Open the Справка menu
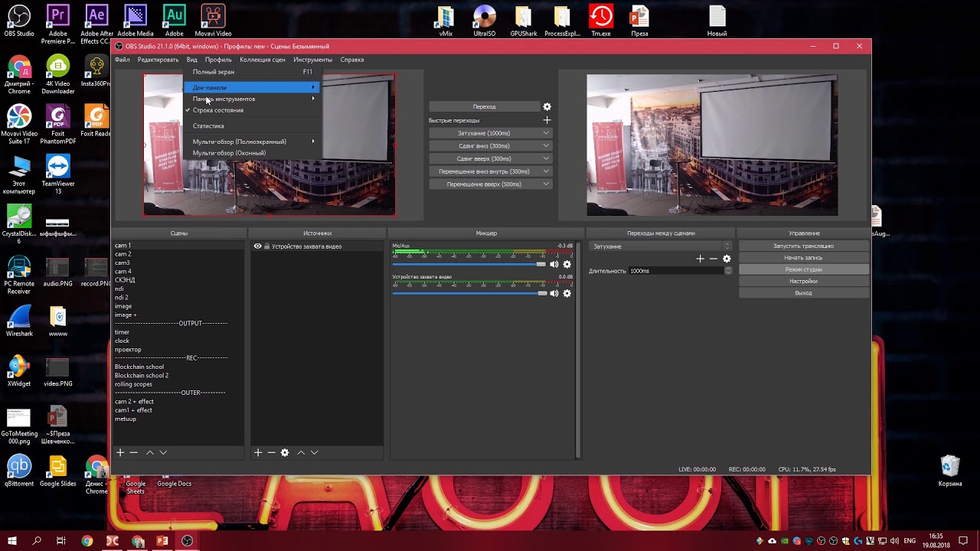Viewport: 980px width, 551px height. [352, 60]
